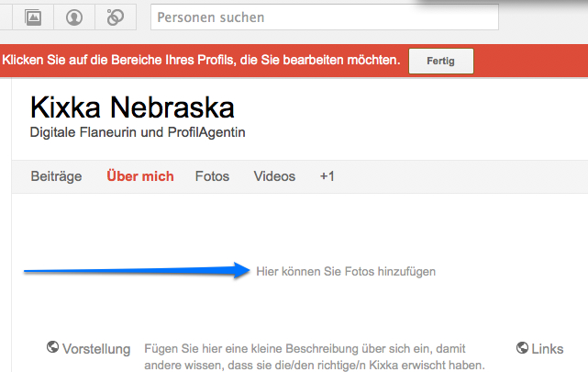Click 'Hier können Sie Fotos hinzufügen' text
588x372 pixels.
click(x=346, y=271)
